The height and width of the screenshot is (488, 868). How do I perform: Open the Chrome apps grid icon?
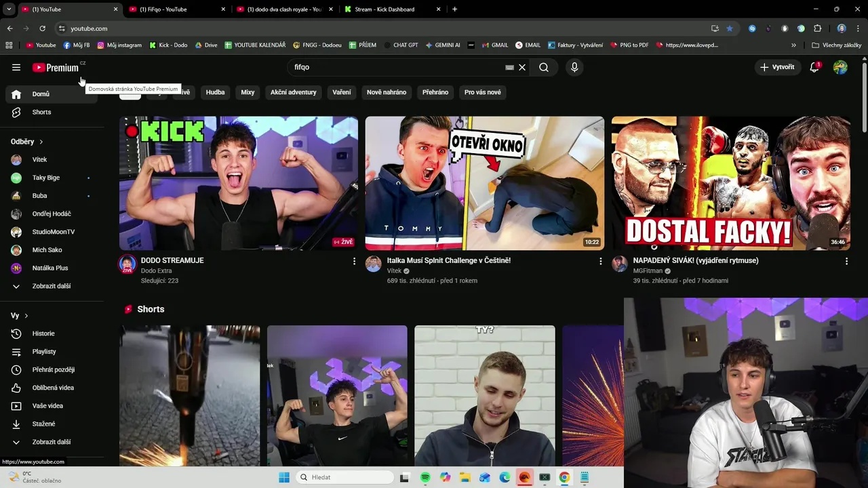9,45
